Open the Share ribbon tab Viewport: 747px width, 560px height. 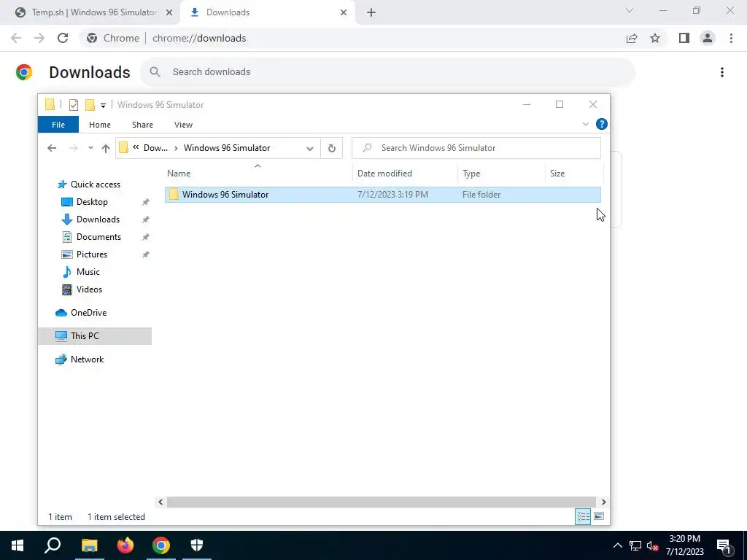click(142, 125)
